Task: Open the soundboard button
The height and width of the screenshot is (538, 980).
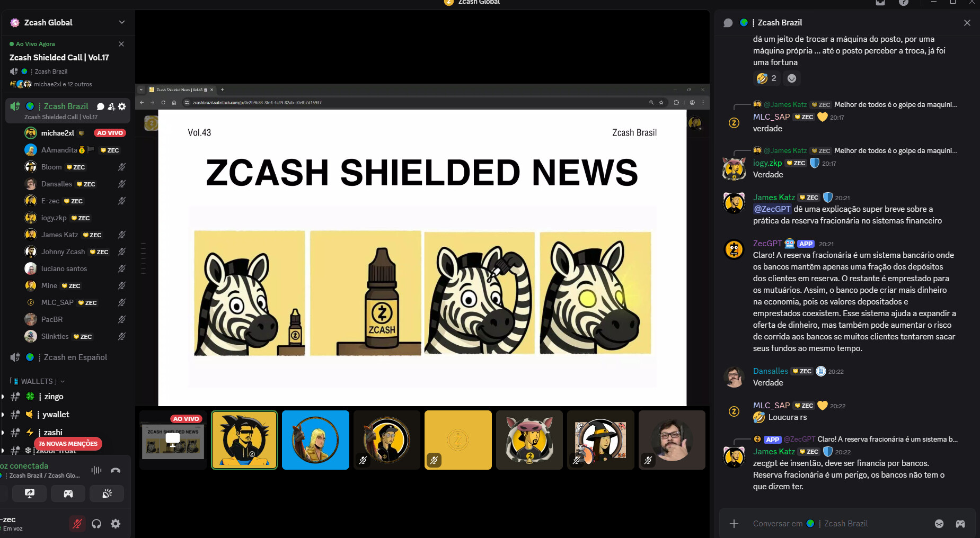Action: 107,494
